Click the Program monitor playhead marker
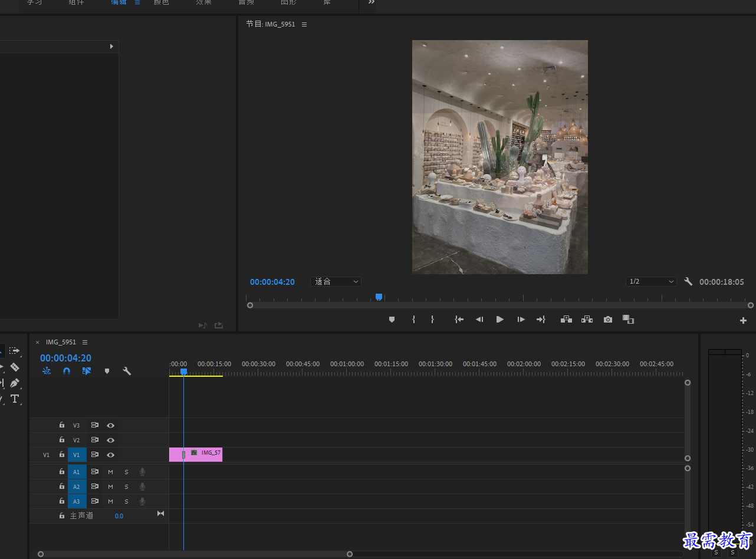This screenshot has width=756, height=559. (379, 297)
